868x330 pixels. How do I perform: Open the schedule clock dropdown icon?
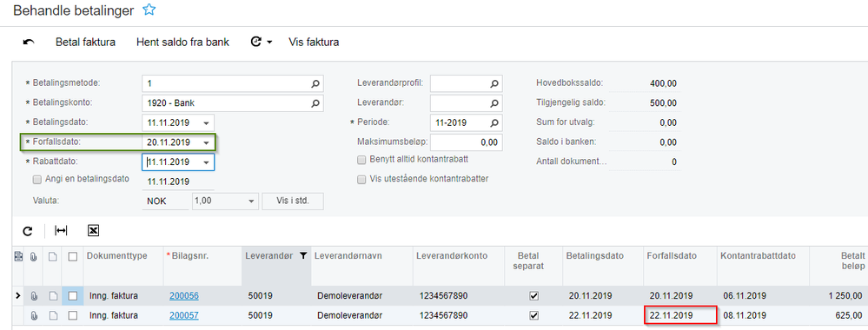[262, 42]
